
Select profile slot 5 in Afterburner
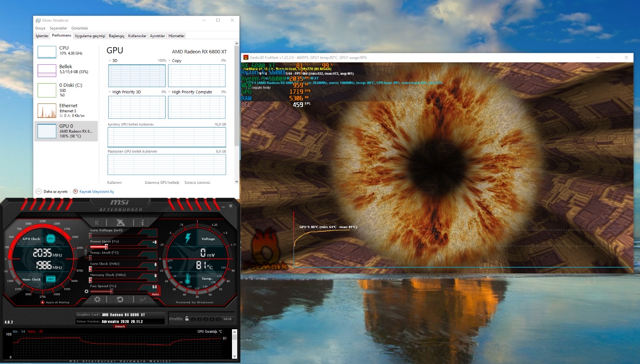pyautogui.click(x=218, y=319)
